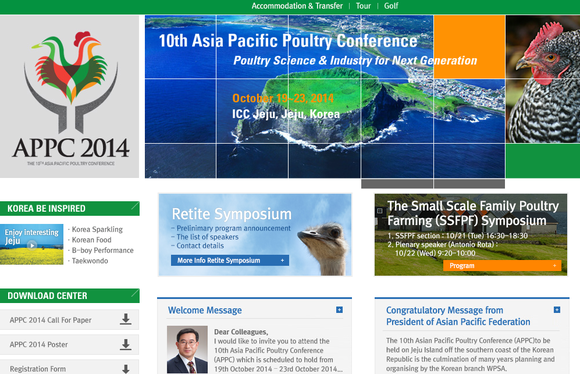Expand the Congratulatory Message plus icon

click(557, 310)
